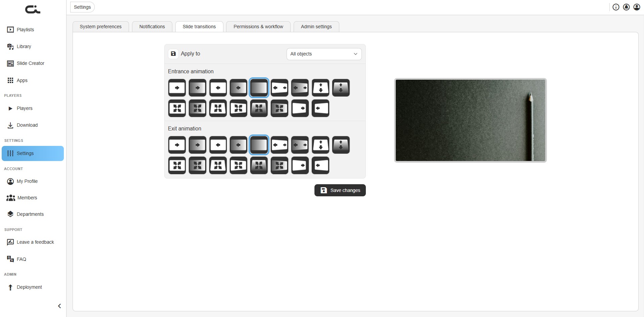This screenshot has width=644, height=317.
Task: Select perspective right-arrow exit animation
Action: 300,165
